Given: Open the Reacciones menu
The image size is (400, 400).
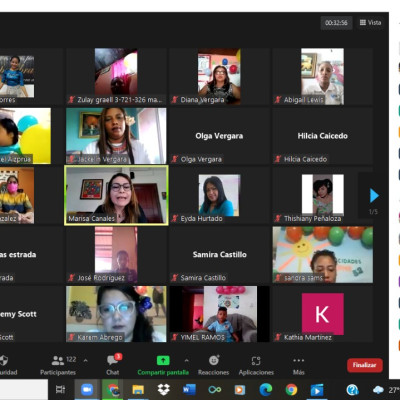Looking at the screenshot, I should point(213,365).
